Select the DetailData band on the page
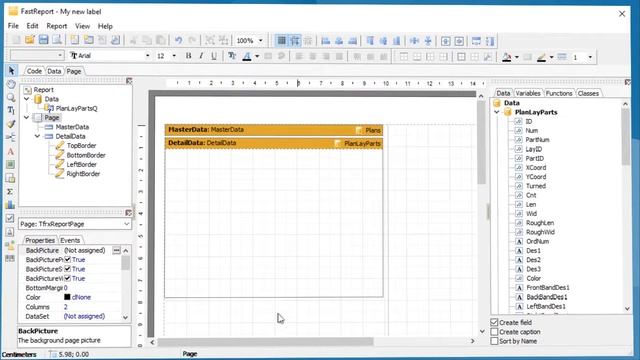 click(274, 143)
